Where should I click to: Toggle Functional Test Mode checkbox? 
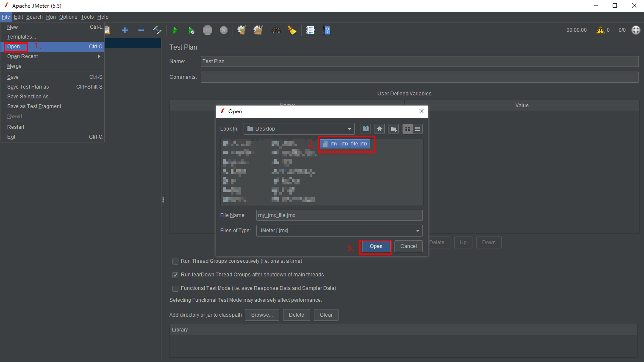tap(175, 289)
